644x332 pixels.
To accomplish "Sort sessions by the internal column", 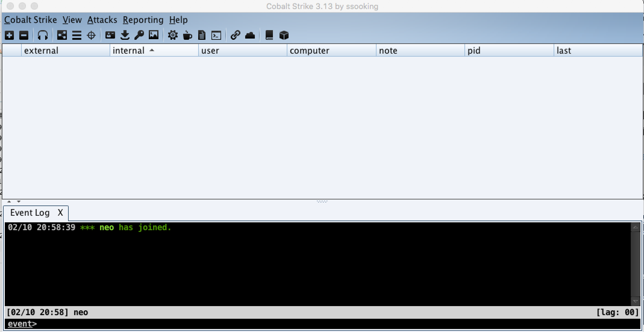I will pos(154,50).
